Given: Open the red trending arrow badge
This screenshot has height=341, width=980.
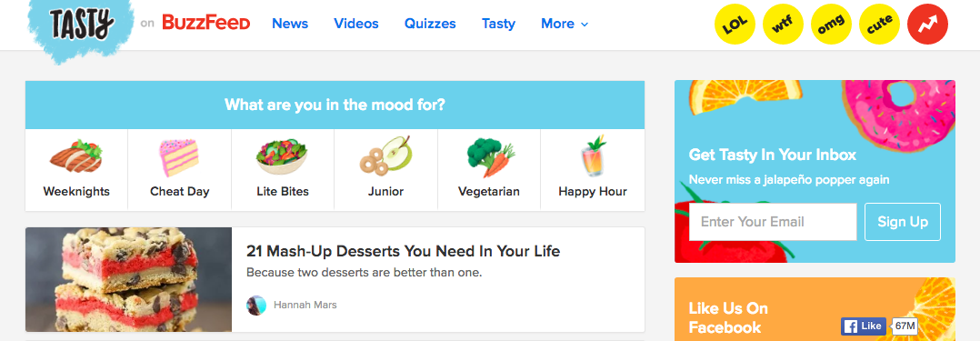Looking at the screenshot, I should click(x=927, y=25).
